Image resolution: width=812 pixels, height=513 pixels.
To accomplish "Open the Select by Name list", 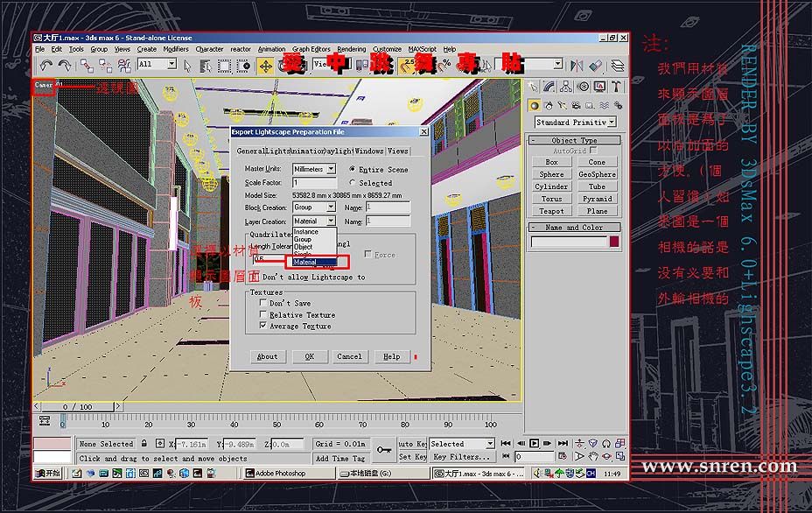I will pos(206,66).
